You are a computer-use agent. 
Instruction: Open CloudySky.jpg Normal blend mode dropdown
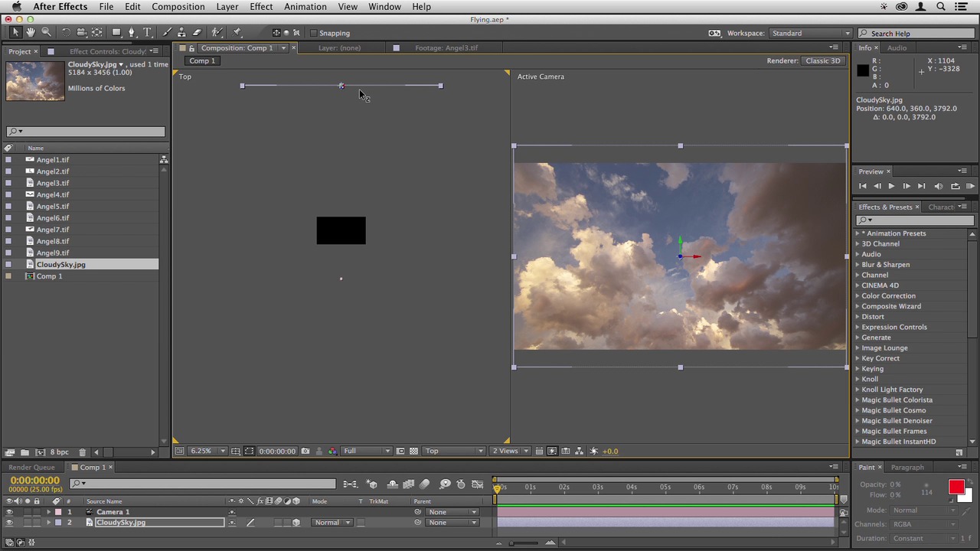332,523
